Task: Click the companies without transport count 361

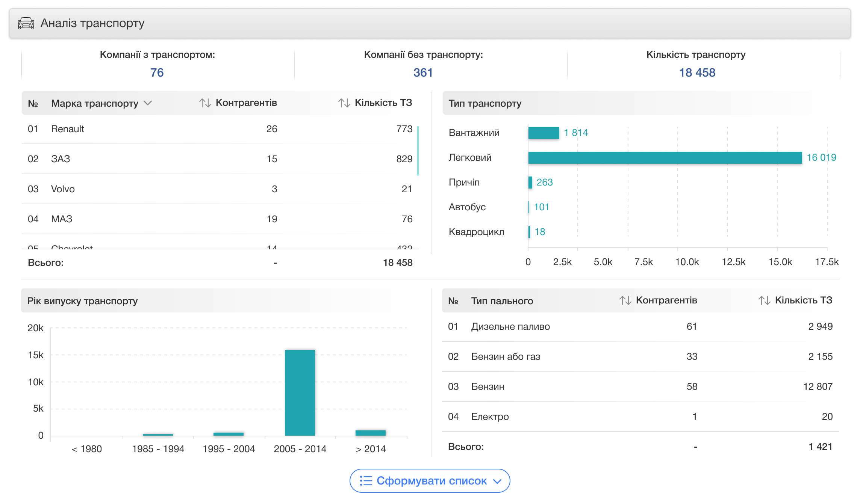Action: pyautogui.click(x=423, y=72)
